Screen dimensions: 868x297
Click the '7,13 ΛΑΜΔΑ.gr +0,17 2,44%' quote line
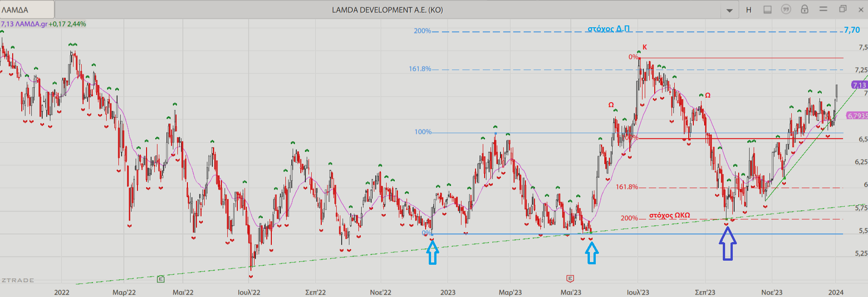[43, 24]
